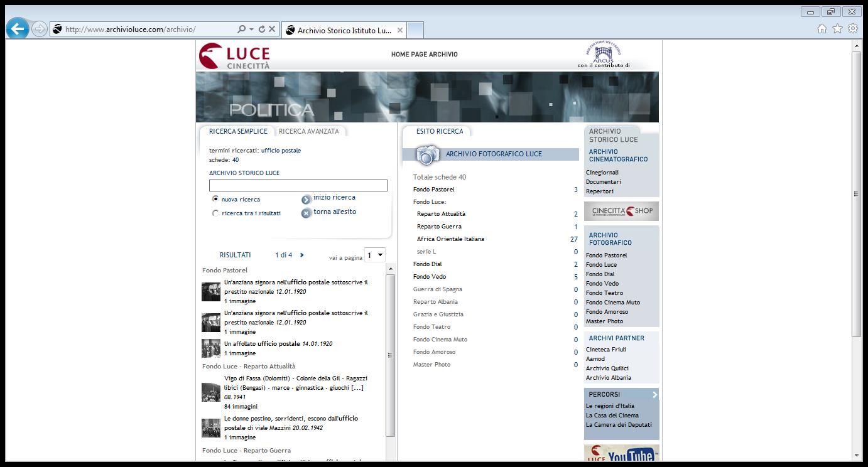
Task: Close the Archivio Storico Istituto Luce tab
Action: tap(400, 30)
